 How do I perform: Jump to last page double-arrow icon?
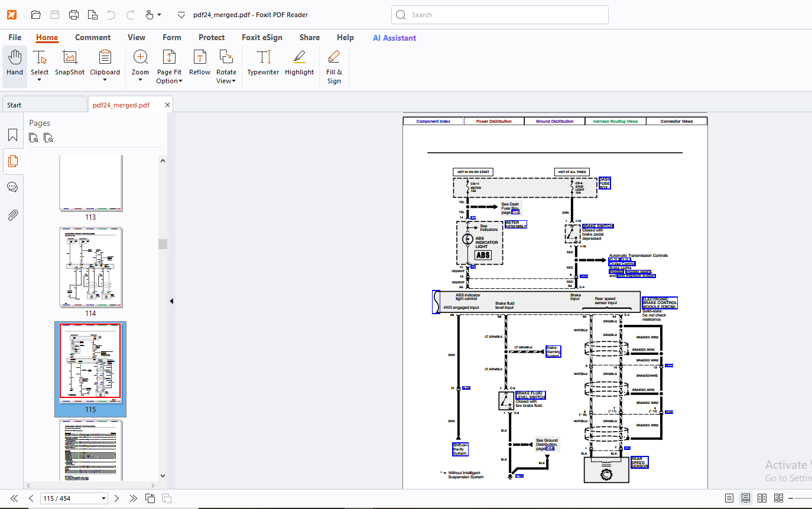(134, 498)
